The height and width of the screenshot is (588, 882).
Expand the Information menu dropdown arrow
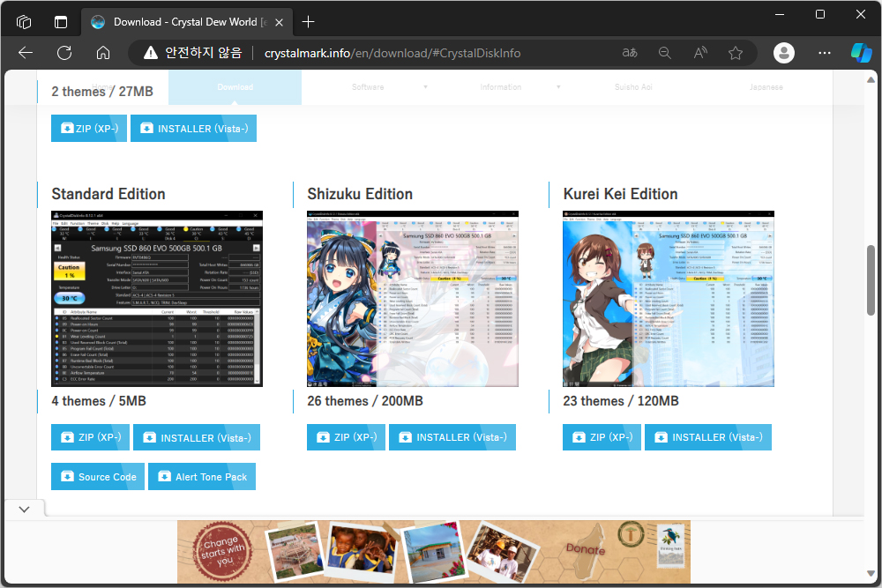pyautogui.click(x=558, y=87)
